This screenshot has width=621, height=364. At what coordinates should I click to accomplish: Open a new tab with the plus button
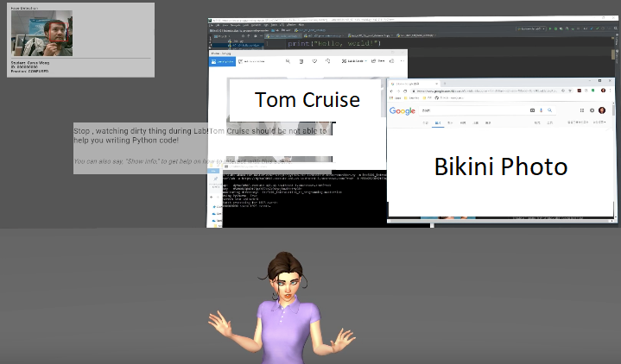[x=445, y=84]
